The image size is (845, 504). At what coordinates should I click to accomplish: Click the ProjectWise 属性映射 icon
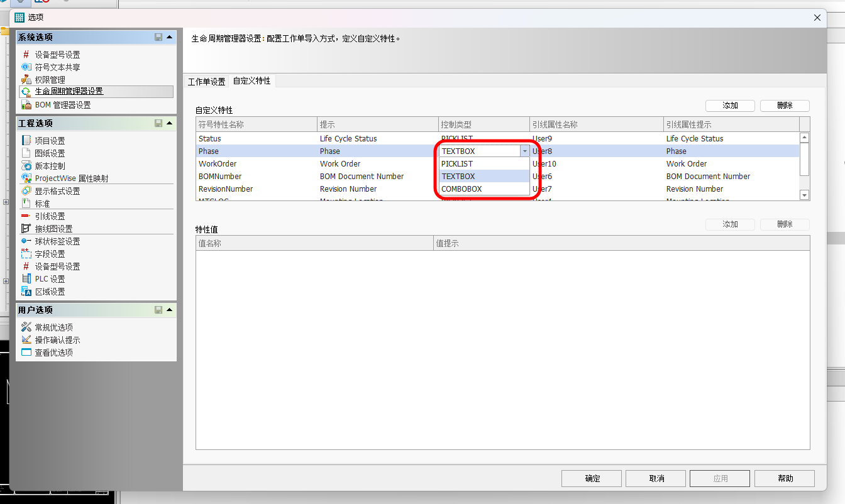pos(26,178)
